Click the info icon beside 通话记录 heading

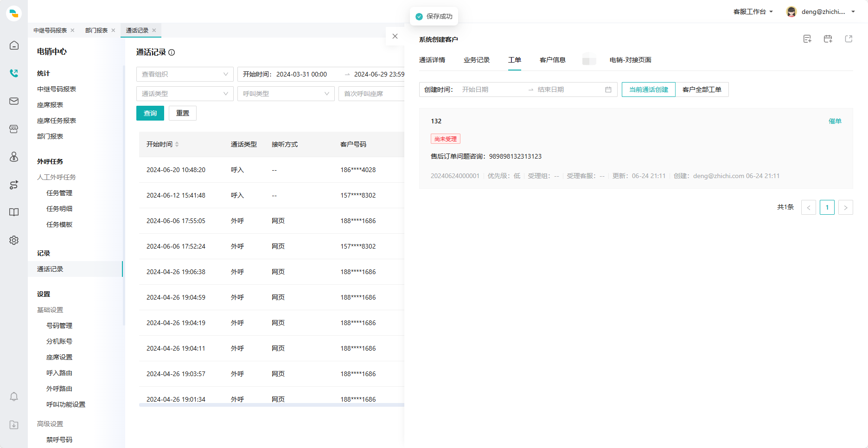tap(172, 52)
